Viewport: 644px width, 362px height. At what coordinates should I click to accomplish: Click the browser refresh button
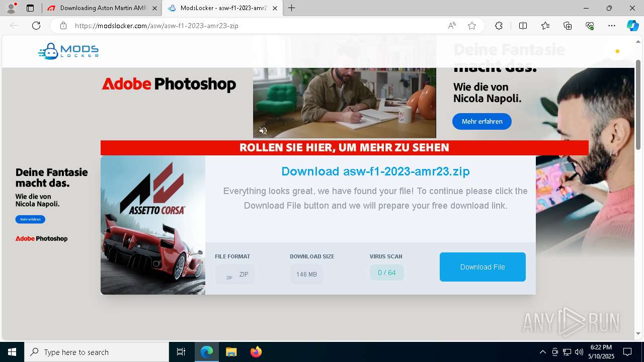[36, 26]
